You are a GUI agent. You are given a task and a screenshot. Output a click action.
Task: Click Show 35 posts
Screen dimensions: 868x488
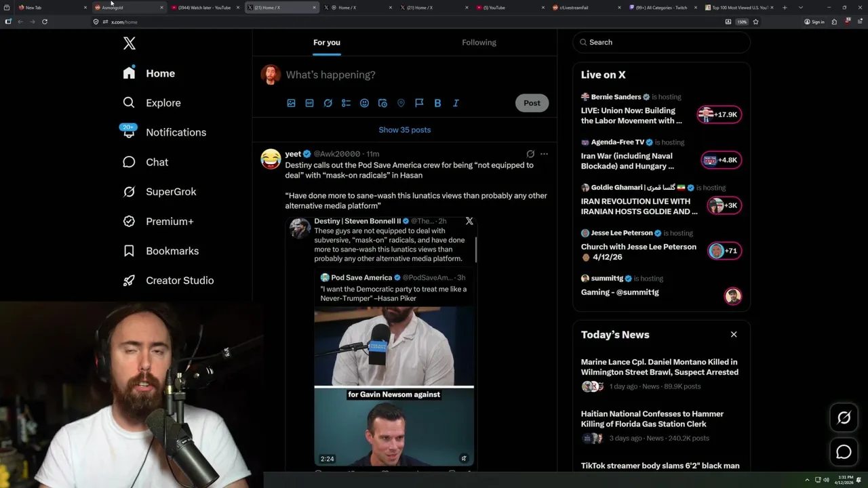405,129
